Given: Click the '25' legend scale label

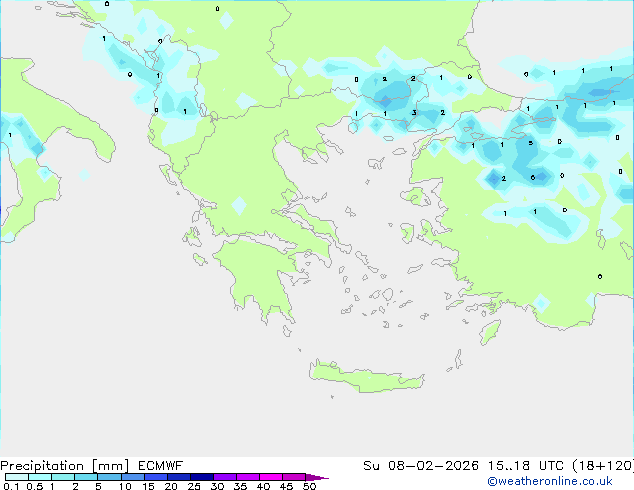Looking at the screenshot, I should coord(194,486).
